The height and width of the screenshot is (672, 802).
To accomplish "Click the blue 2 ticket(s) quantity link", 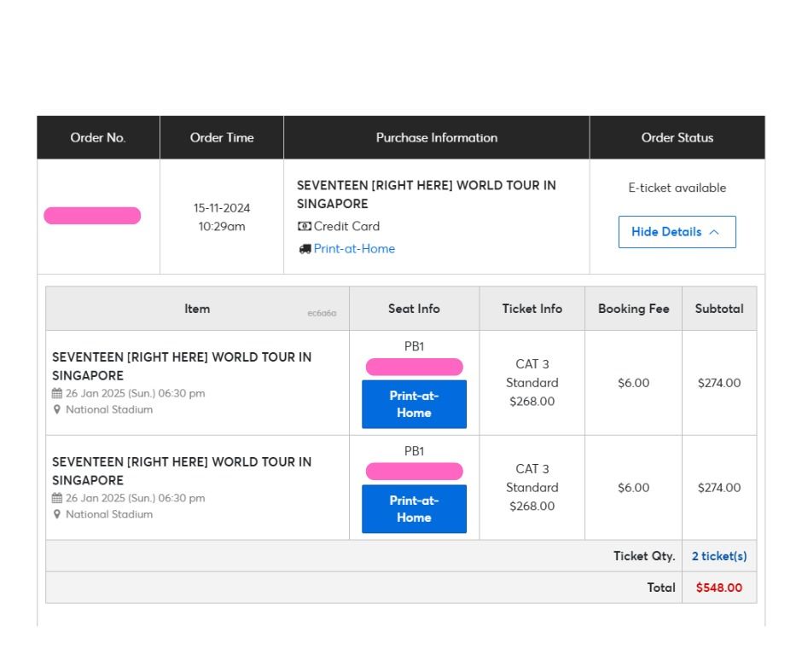I will pyautogui.click(x=719, y=556).
